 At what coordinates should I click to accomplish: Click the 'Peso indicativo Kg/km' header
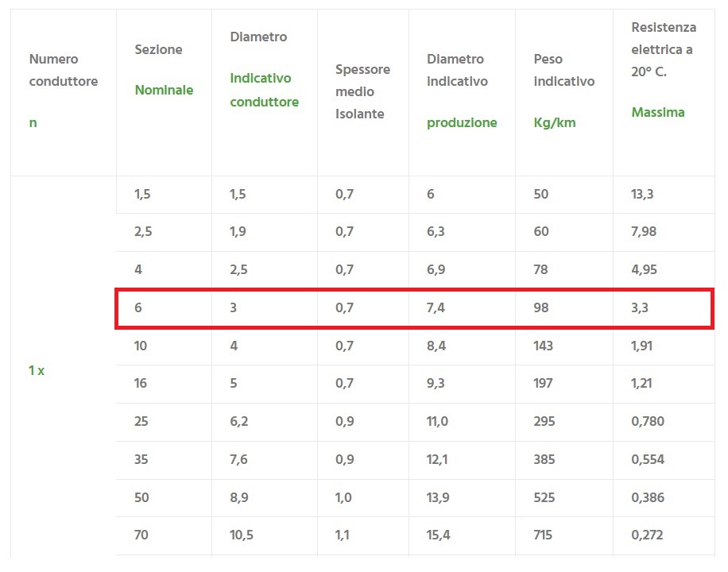click(x=563, y=91)
